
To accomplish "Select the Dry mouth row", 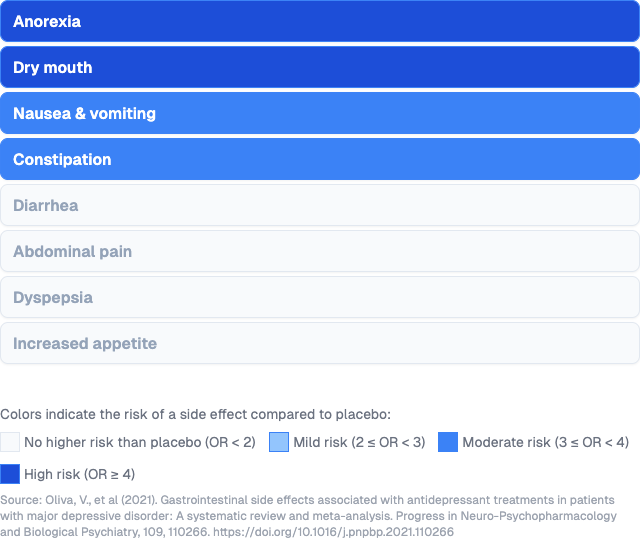I will click(x=320, y=67).
